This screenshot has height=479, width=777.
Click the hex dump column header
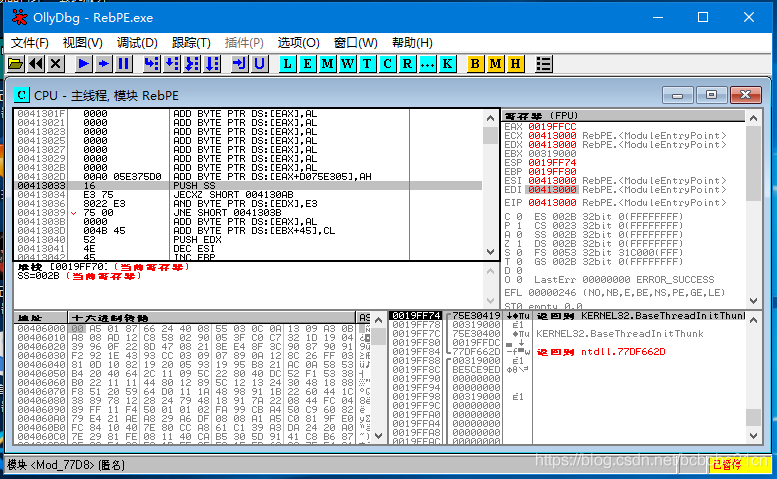point(212,318)
